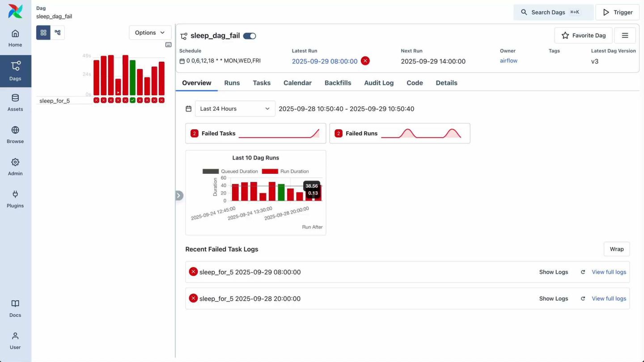Click the green successful run status box
This screenshot has width=644, height=362.
click(132, 100)
